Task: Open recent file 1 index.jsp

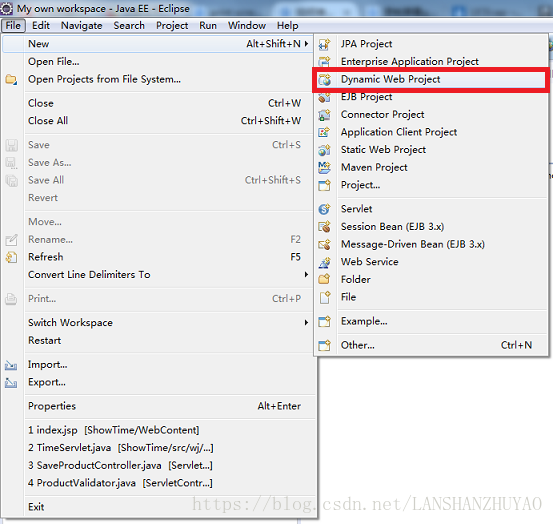Action: 158,430
